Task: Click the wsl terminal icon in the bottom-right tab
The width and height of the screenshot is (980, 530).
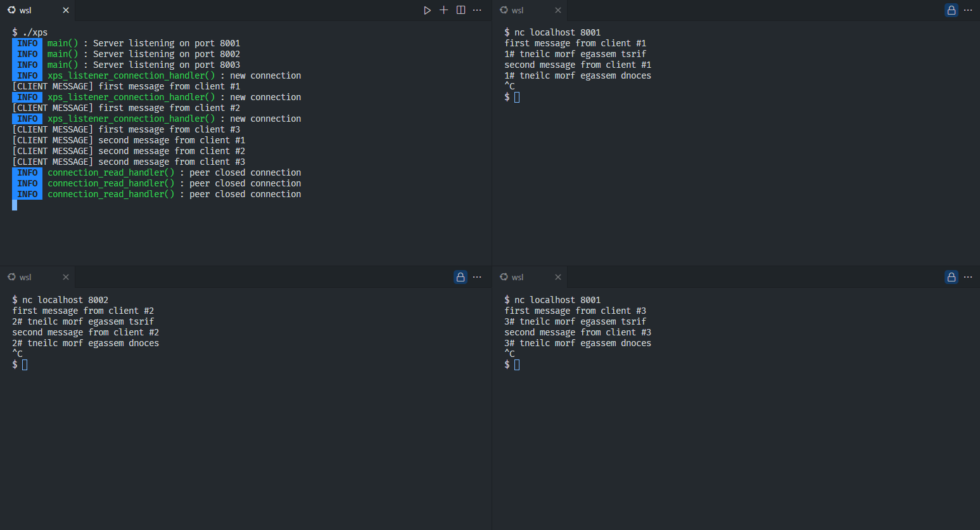Action: [x=504, y=277]
